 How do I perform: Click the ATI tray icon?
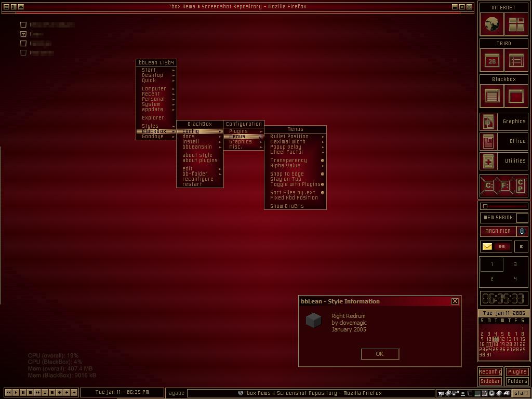tap(507, 393)
